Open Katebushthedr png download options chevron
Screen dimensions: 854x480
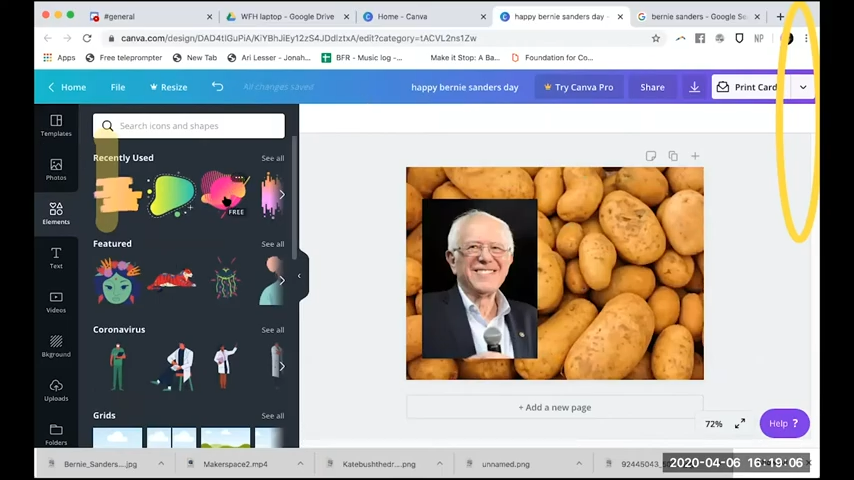[x=440, y=464]
